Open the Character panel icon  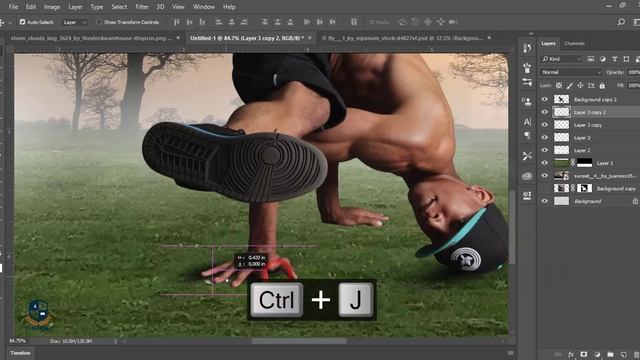(x=527, y=122)
